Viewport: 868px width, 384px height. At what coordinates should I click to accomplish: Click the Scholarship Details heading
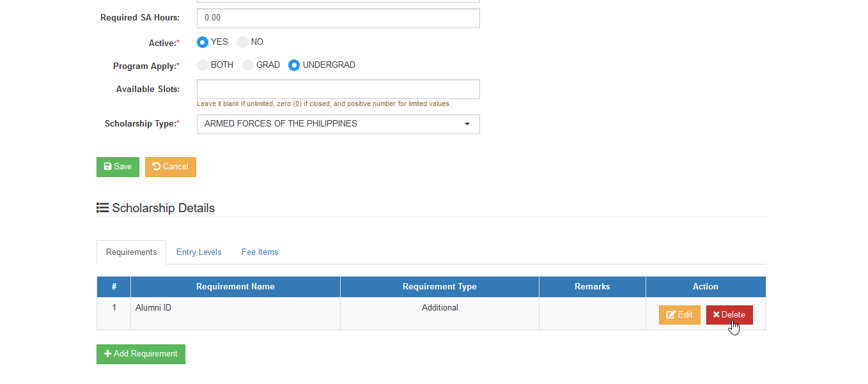164,208
